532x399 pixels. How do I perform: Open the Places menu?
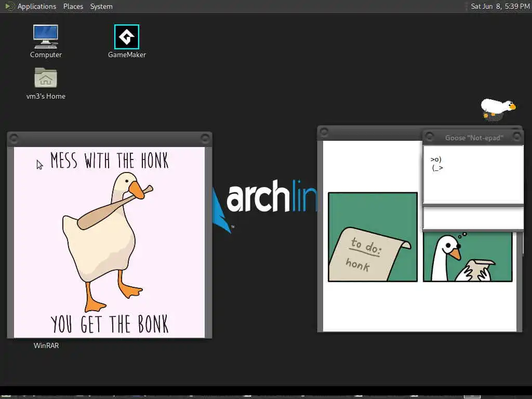click(x=73, y=6)
